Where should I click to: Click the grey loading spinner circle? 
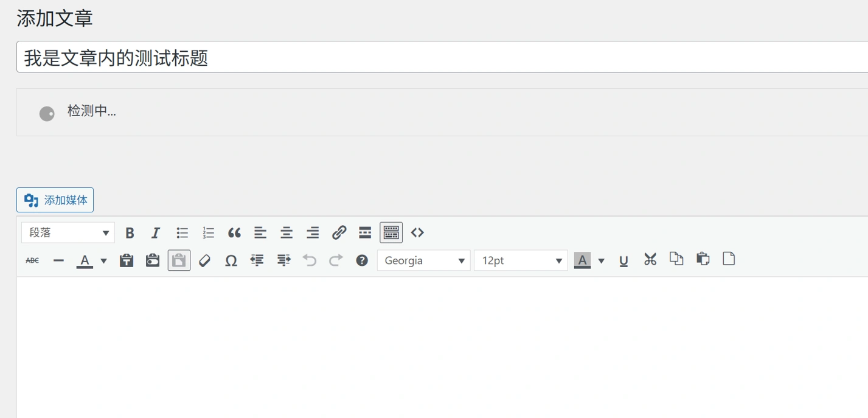(47, 114)
